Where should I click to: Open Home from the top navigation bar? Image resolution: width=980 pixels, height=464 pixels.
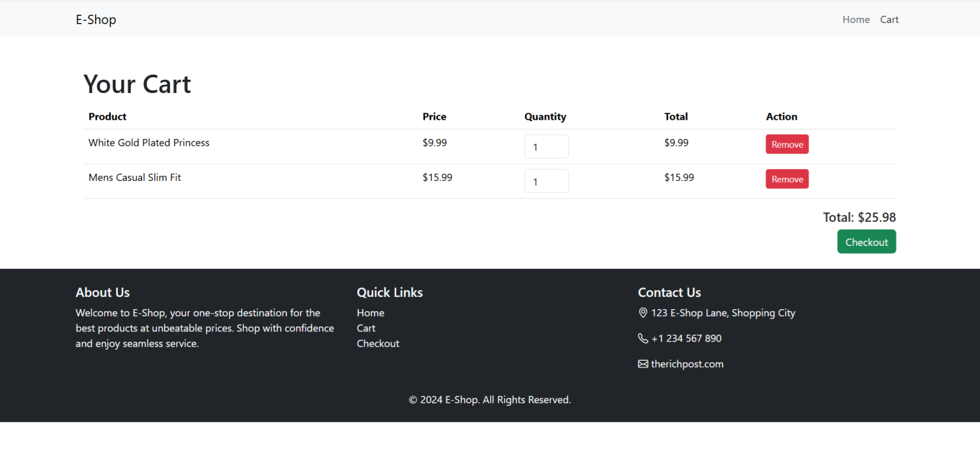pyautogui.click(x=856, y=19)
